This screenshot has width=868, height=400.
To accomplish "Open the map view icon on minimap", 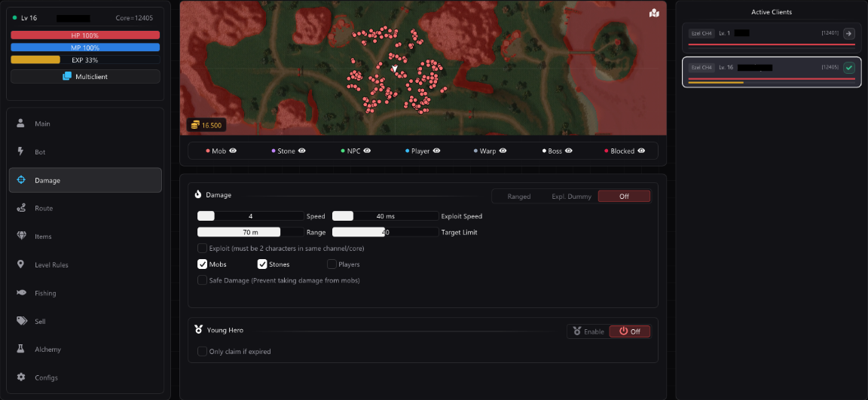I will (654, 14).
